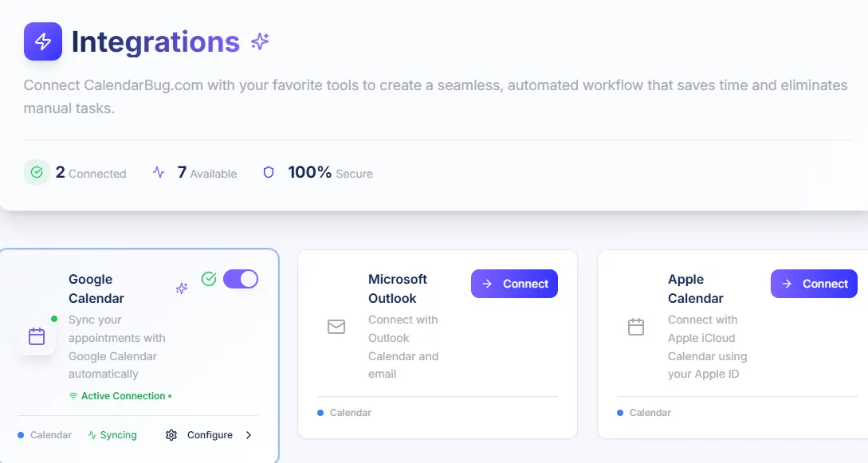This screenshot has width=868, height=463.
Task: Click the Syncing status indicator
Action: tap(112, 435)
